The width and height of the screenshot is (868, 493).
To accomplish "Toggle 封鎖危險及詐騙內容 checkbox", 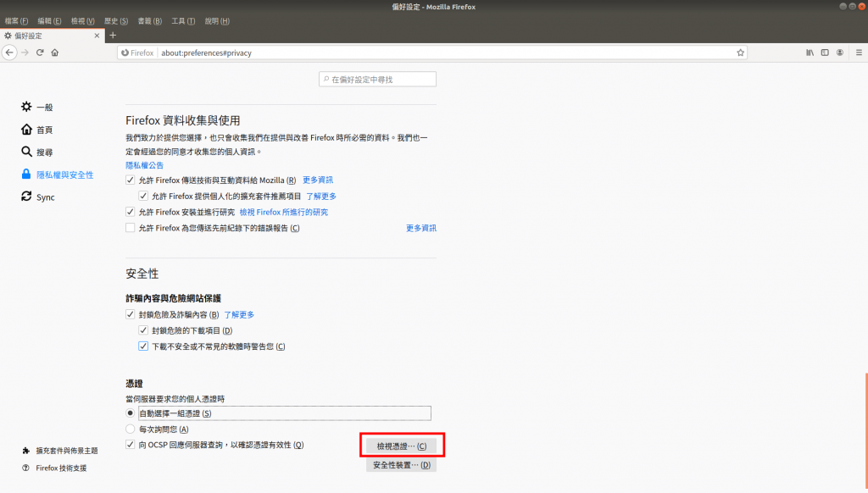I will pos(130,314).
